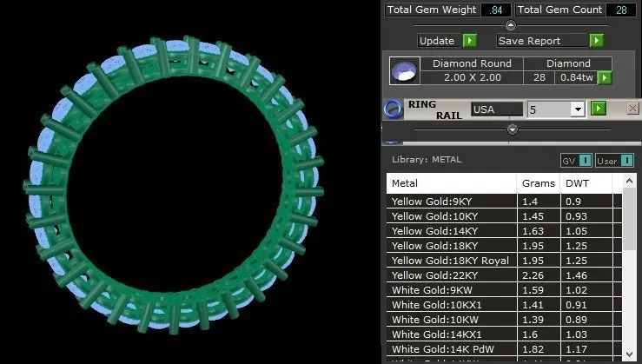The width and height of the screenshot is (642, 364).
Task: Click the metal list scrollbar thumb
Action: click(629, 218)
